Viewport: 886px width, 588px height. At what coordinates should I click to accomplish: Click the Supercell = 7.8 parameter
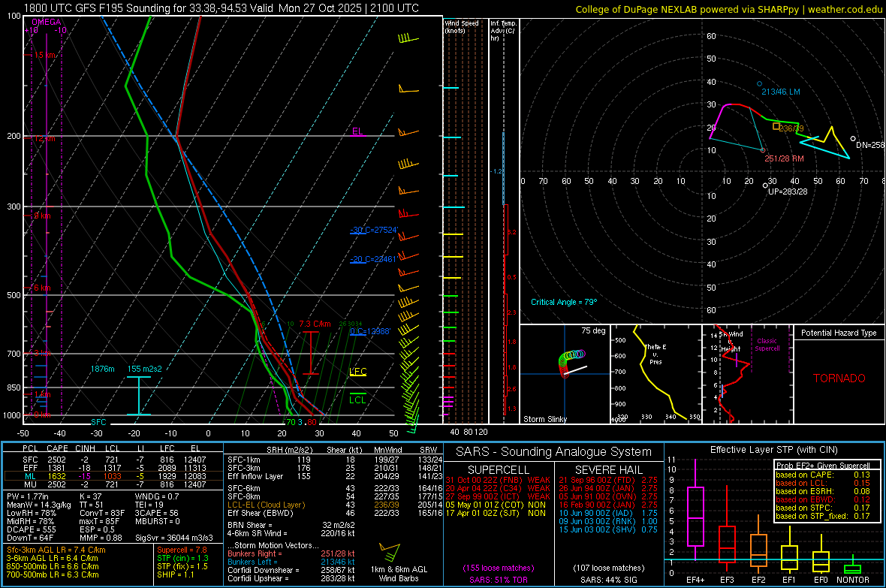point(182,550)
